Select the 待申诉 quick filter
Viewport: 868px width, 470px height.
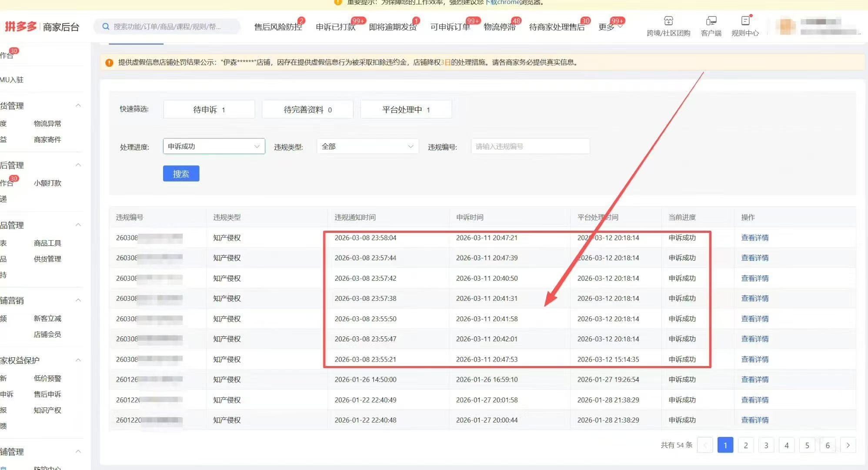[x=209, y=110]
